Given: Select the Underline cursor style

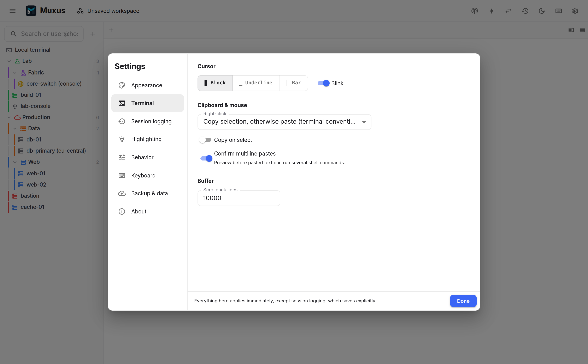Looking at the screenshot, I should coord(256,83).
